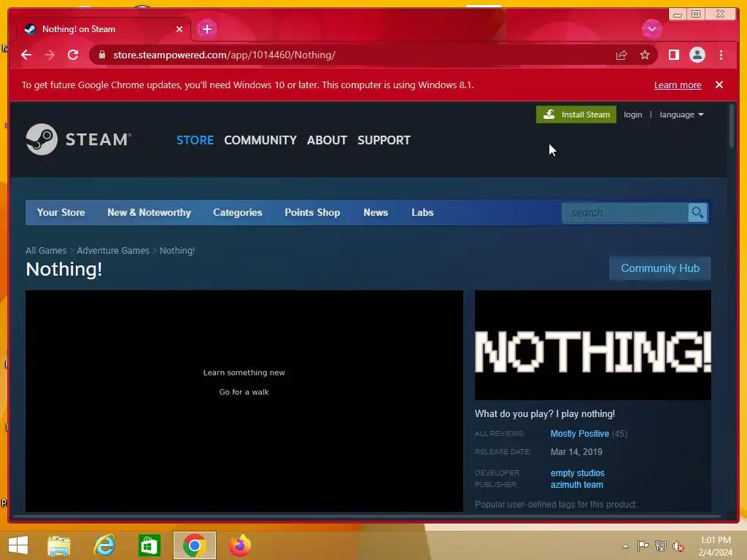747x560 pixels.
Task: Click the Chrome back arrow
Action: click(26, 55)
